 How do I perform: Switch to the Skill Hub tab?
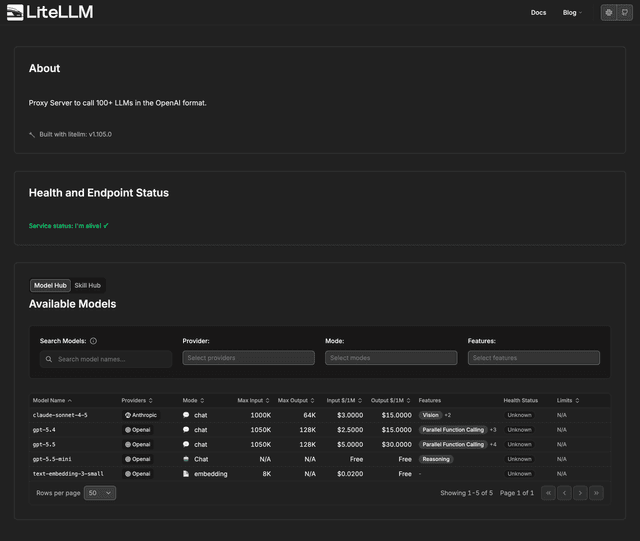(x=87, y=285)
